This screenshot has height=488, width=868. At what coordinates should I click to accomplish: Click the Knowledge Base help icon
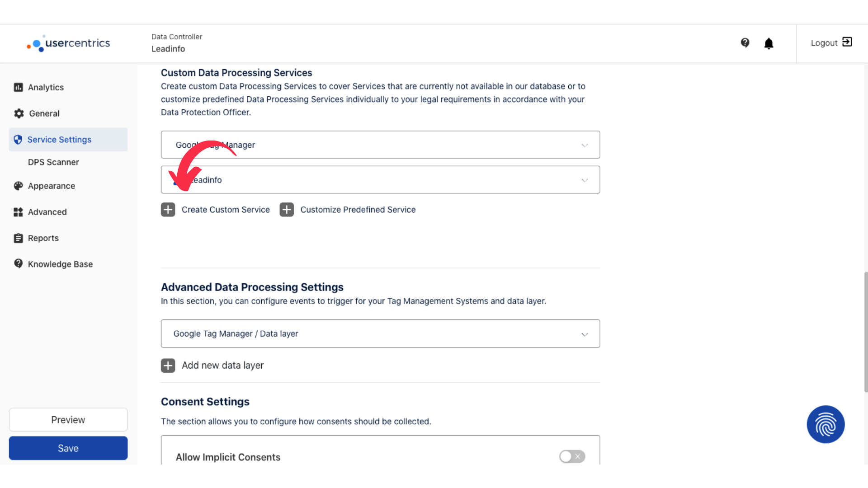[x=18, y=263]
